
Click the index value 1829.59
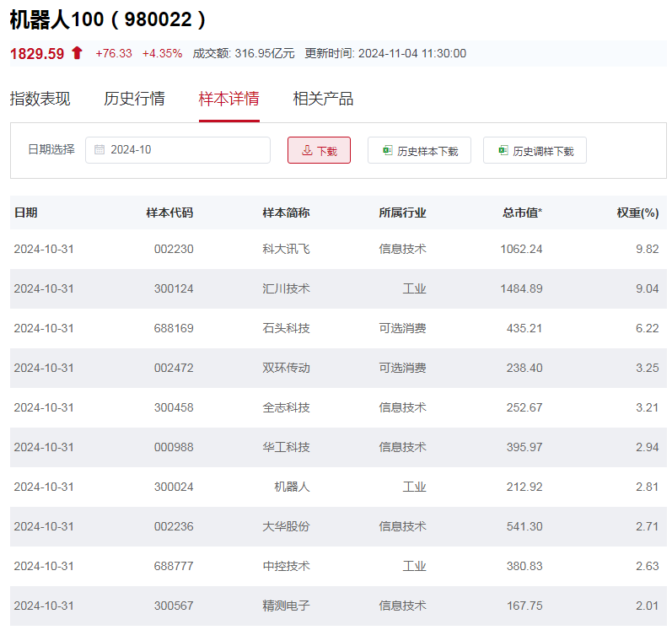(x=37, y=54)
